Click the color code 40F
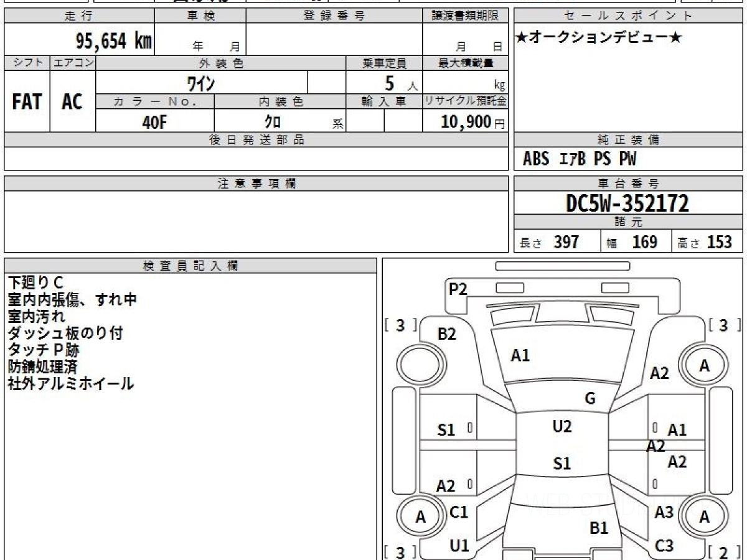 click(x=154, y=122)
